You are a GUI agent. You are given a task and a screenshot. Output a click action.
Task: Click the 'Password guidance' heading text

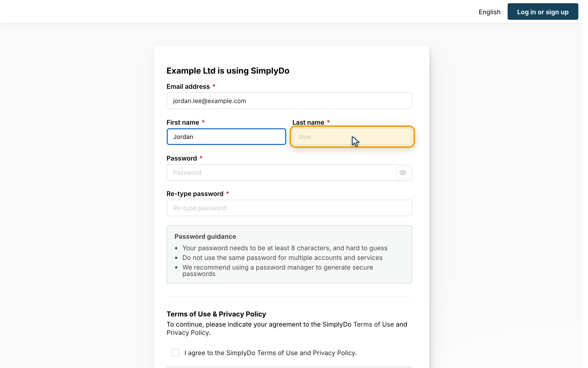205,237
